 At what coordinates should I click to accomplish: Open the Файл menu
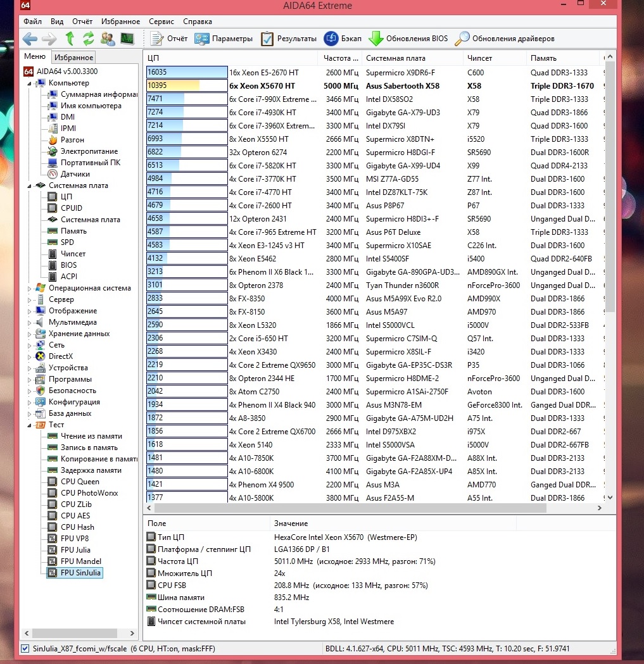click(32, 21)
